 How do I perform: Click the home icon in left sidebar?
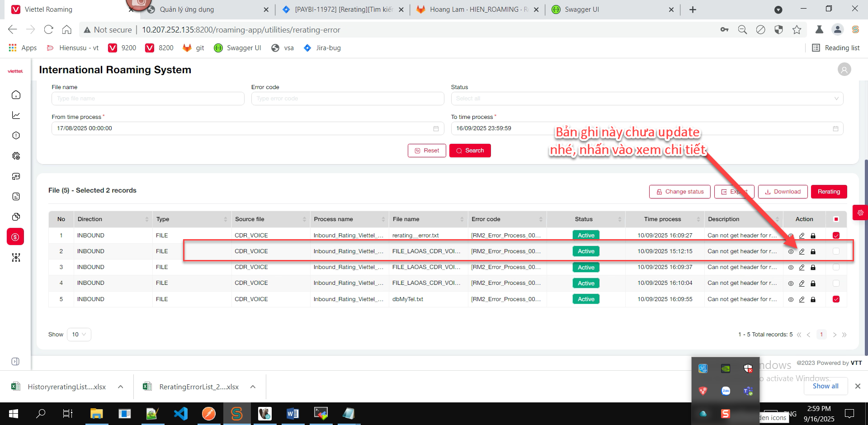(x=16, y=95)
